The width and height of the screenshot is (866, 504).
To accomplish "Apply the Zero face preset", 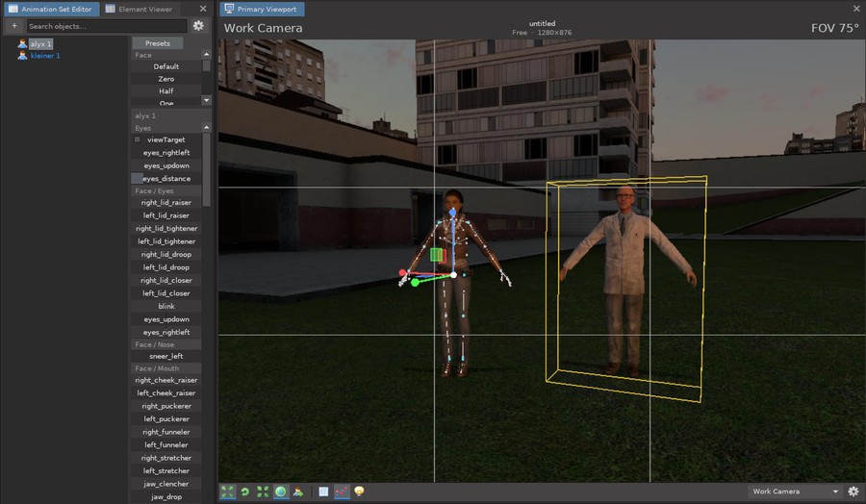I will (166, 79).
